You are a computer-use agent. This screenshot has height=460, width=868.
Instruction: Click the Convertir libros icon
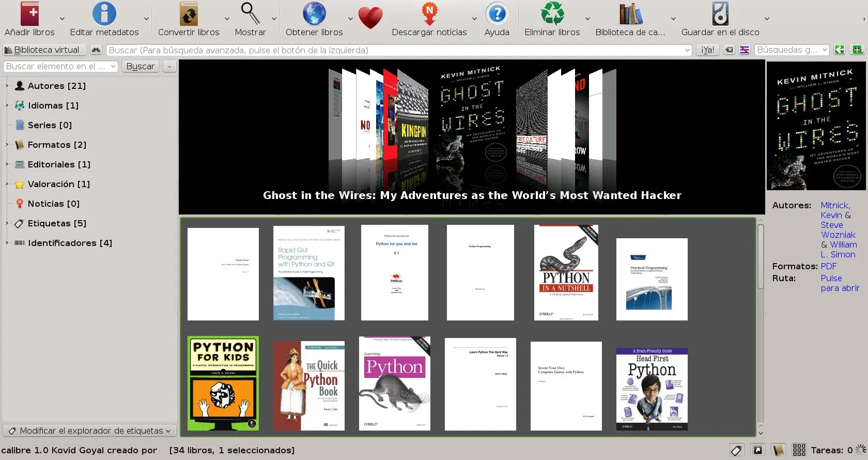point(189,14)
